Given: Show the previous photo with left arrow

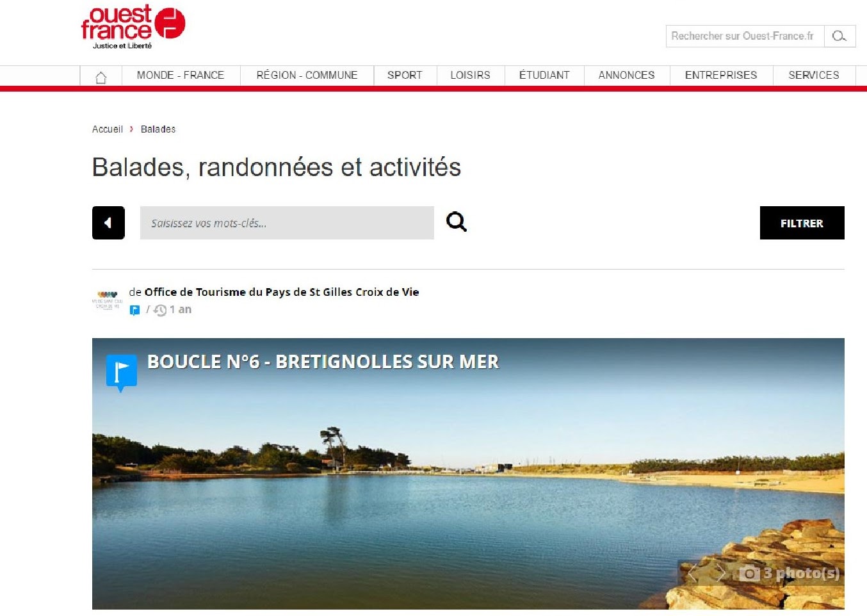Looking at the screenshot, I should [x=692, y=572].
